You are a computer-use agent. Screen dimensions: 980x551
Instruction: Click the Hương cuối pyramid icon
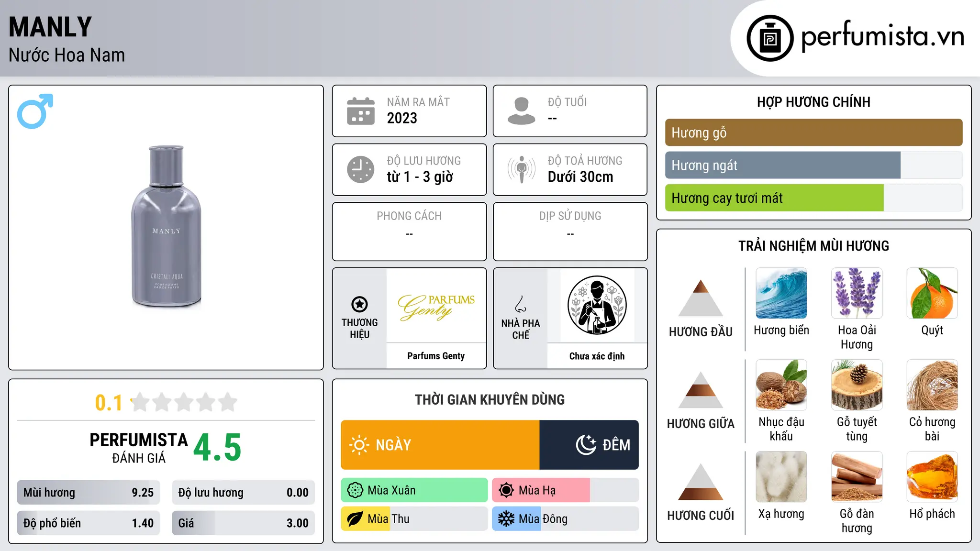[701, 481]
